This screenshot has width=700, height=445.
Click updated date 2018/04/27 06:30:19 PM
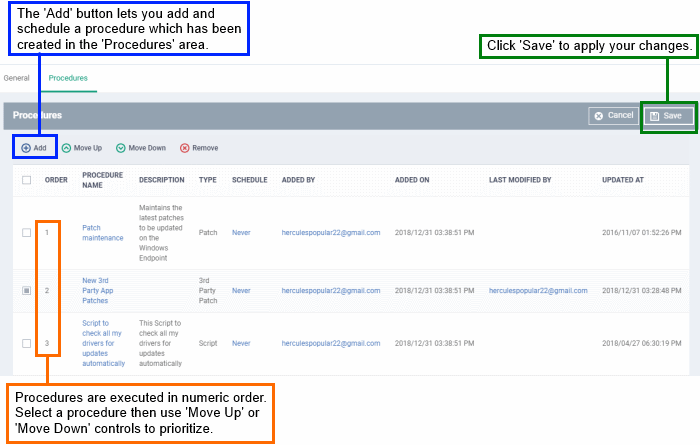point(642,343)
